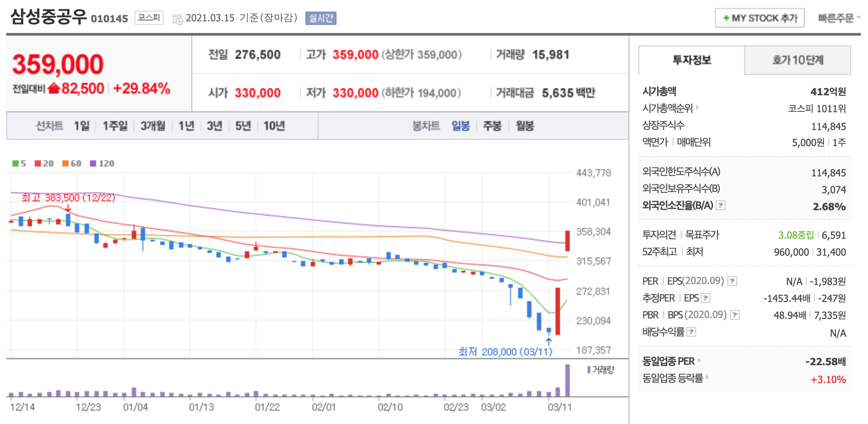Viewport: 868px width, 424px height.
Task: Click current price 359,000 text
Action: tap(58, 64)
